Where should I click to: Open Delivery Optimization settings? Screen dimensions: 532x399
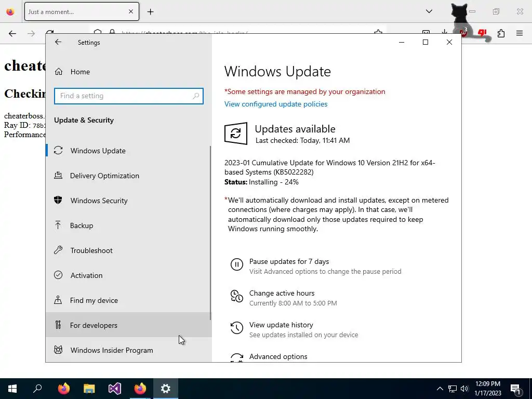pyautogui.click(x=129, y=176)
